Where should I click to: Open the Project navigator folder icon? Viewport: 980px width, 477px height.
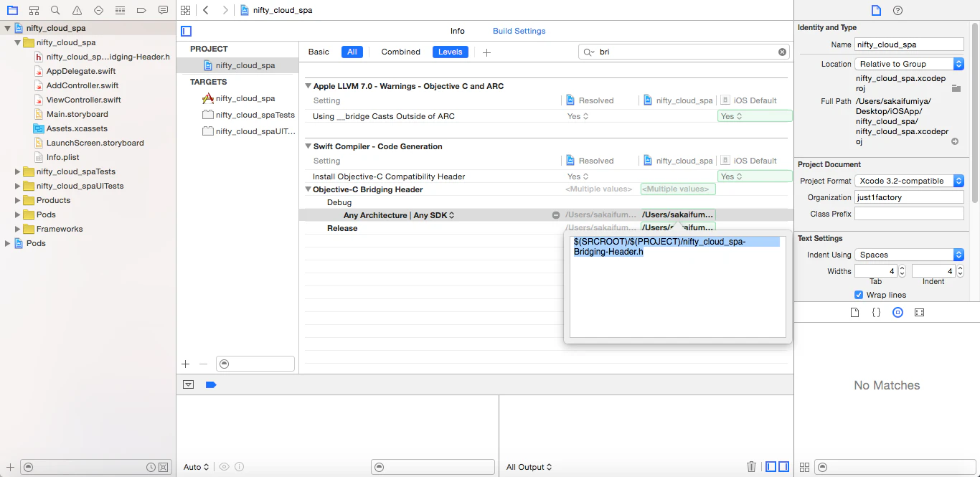pyautogui.click(x=12, y=11)
